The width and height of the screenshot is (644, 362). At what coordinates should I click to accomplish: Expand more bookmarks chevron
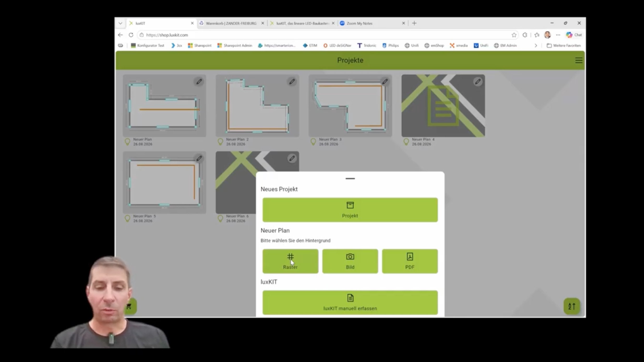click(x=536, y=45)
